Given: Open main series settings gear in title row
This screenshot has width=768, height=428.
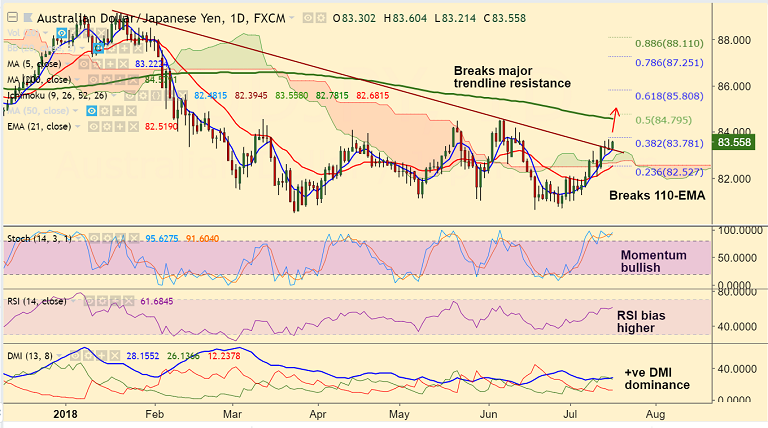Looking at the screenshot, I should coord(320,19).
